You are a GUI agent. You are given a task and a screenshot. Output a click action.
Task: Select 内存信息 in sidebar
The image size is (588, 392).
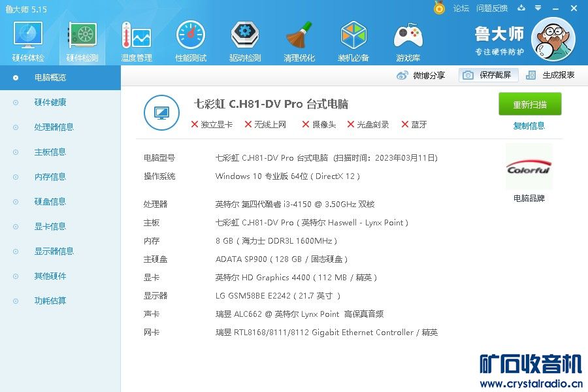point(50,176)
